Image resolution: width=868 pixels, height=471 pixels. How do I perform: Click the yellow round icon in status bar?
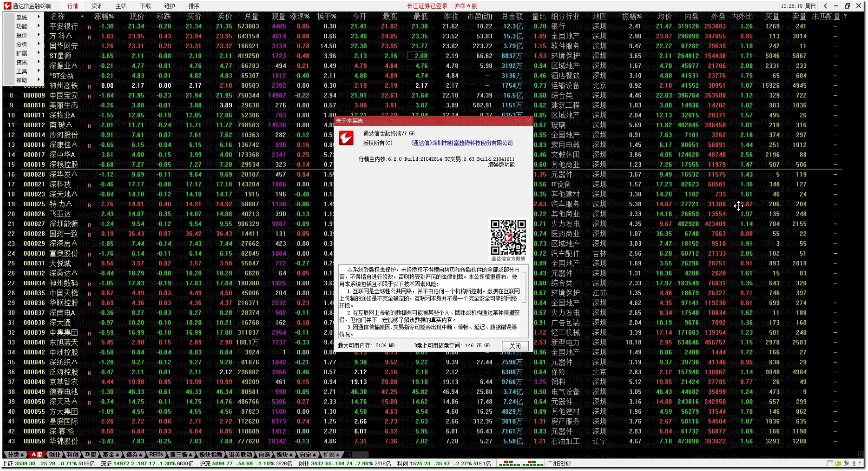838,464
